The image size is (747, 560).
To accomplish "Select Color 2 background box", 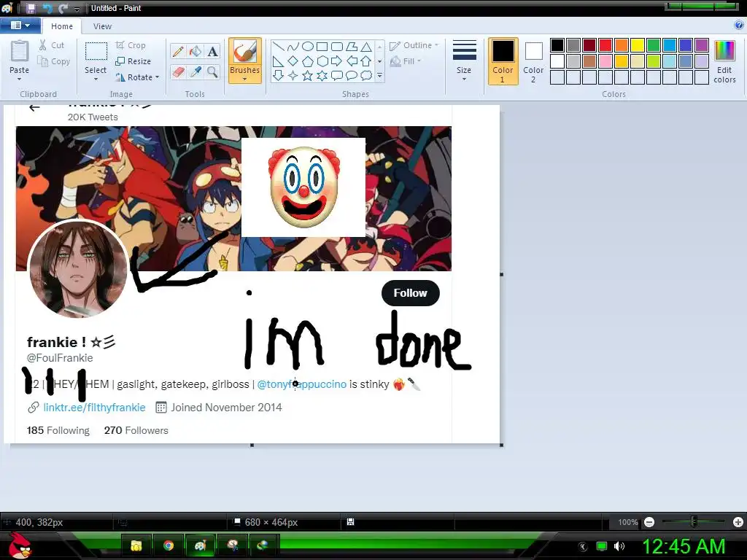I will tap(533, 61).
